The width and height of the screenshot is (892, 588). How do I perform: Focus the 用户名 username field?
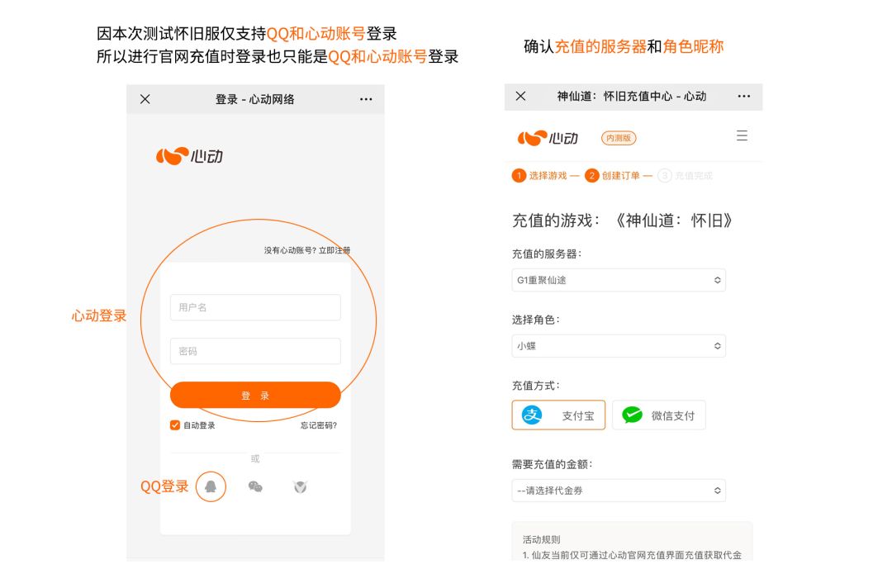tap(255, 307)
